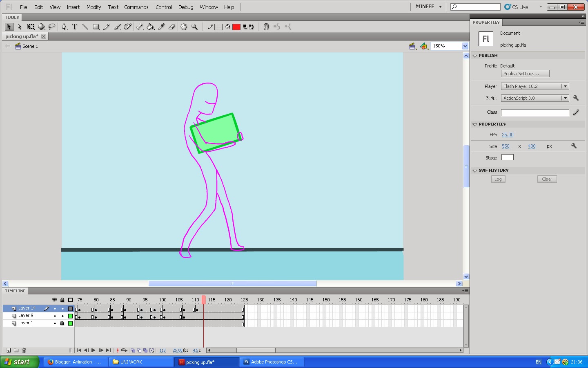Open the Modify menu

[x=94, y=7]
